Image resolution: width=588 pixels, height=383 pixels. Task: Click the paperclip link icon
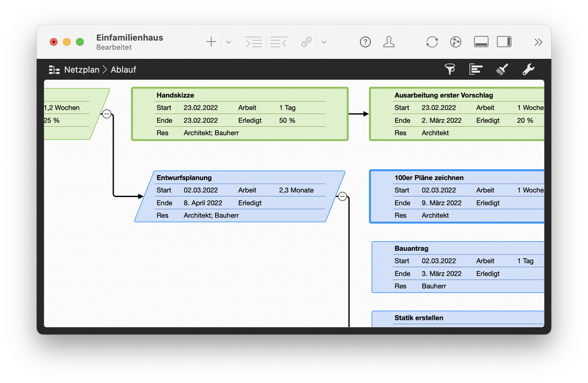(x=307, y=42)
